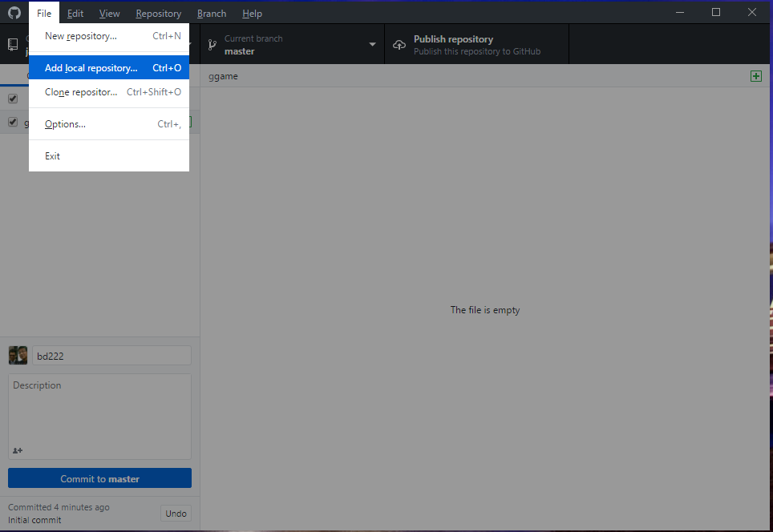
Task: Click the green plus added-file icon
Action: point(755,76)
